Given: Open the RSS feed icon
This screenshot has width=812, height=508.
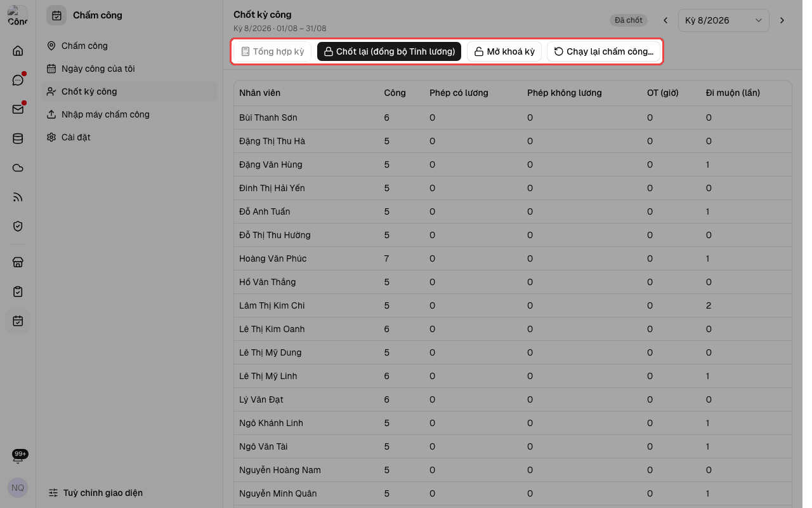Looking at the screenshot, I should [x=18, y=197].
